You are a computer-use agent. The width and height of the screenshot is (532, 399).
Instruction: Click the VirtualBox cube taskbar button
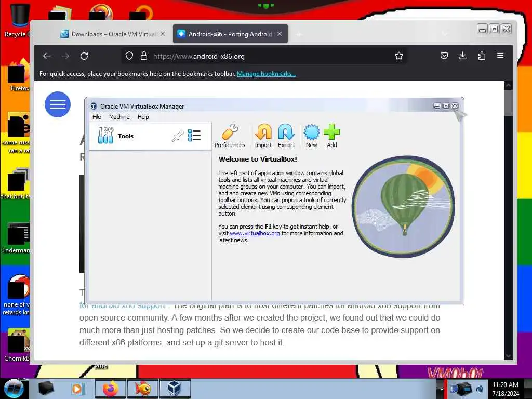pyautogui.click(x=175, y=389)
